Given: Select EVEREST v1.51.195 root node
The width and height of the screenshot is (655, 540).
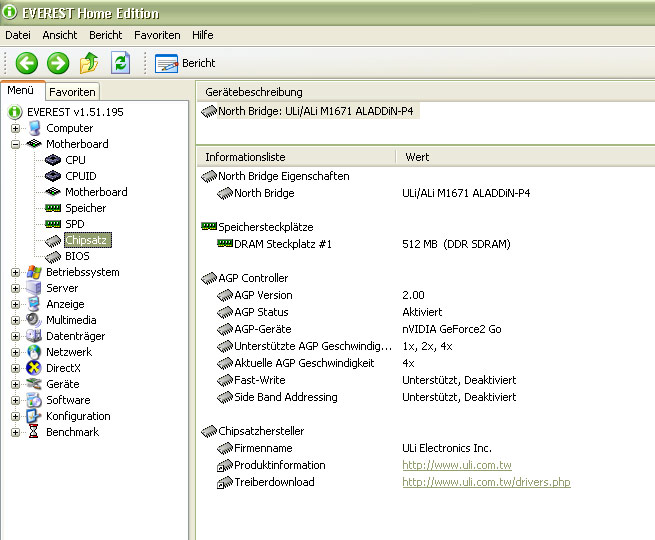Looking at the screenshot, I should point(75,112).
